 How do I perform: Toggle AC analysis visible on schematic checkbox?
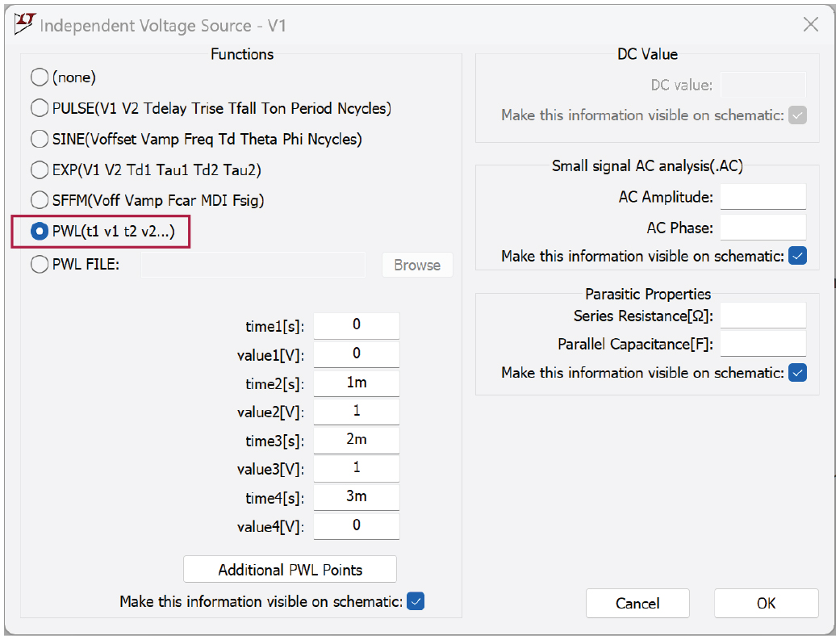[x=797, y=256]
